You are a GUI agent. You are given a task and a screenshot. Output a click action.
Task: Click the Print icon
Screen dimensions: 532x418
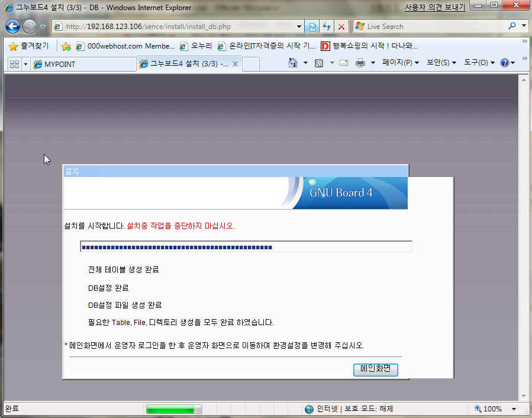tap(360, 63)
